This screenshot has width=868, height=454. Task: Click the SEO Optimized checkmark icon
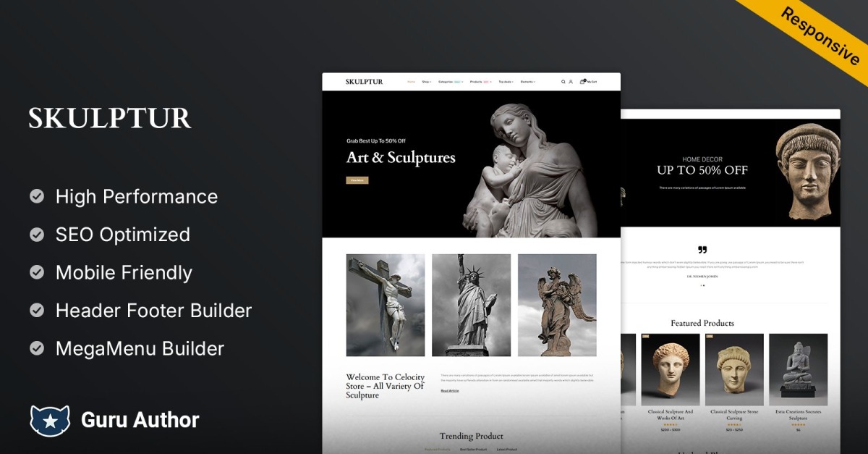coord(37,235)
